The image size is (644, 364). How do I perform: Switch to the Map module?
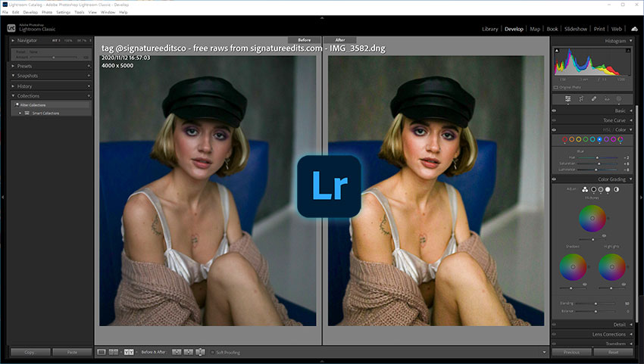point(535,30)
